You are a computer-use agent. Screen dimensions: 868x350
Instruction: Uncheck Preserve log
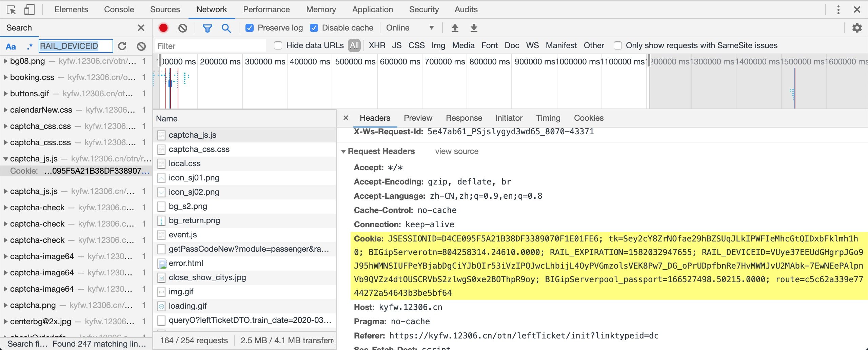(x=250, y=28)
